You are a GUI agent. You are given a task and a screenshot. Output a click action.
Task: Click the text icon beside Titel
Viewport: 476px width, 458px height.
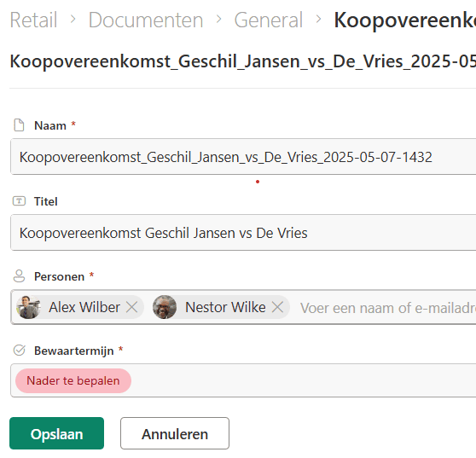click(x=19, y=201)
